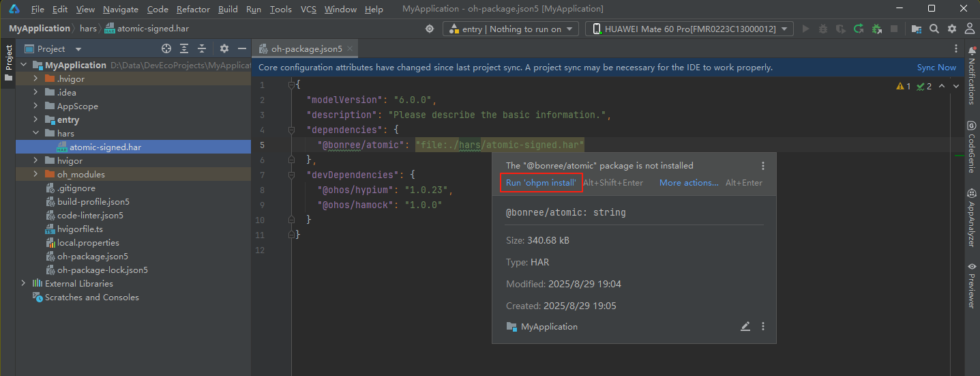
Task: Click the user account icon
Action: (969, 29)
